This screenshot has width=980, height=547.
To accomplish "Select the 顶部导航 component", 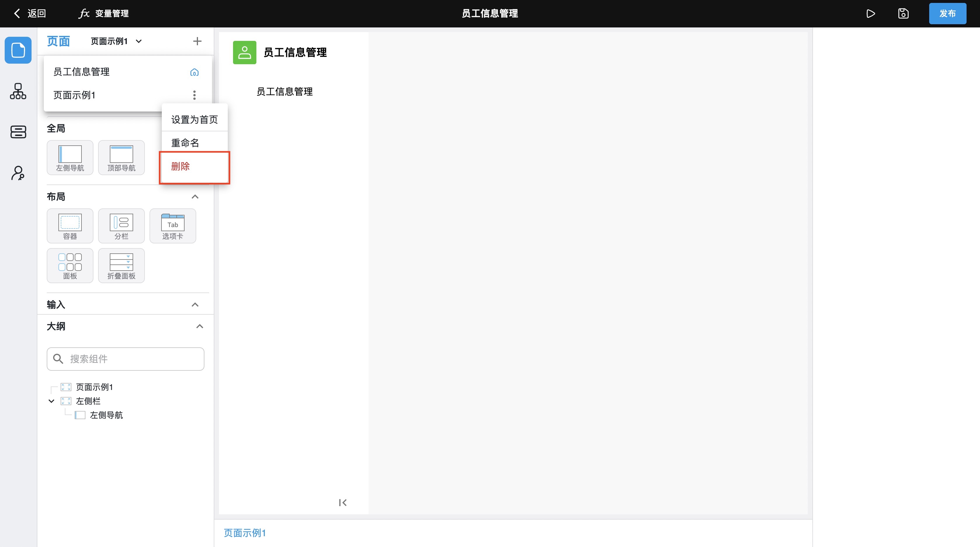I will click(x=121, y=158).
